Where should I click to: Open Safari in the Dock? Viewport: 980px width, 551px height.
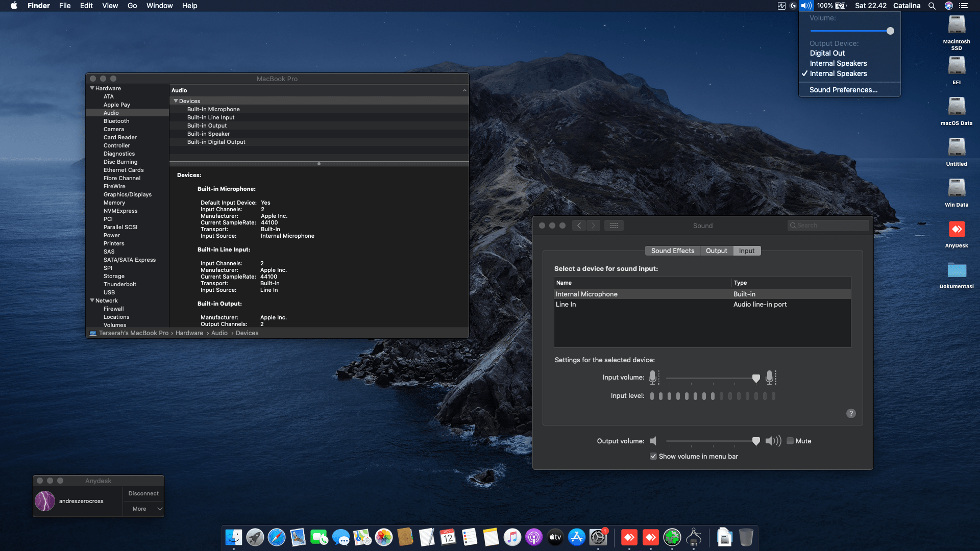[277, 537]
